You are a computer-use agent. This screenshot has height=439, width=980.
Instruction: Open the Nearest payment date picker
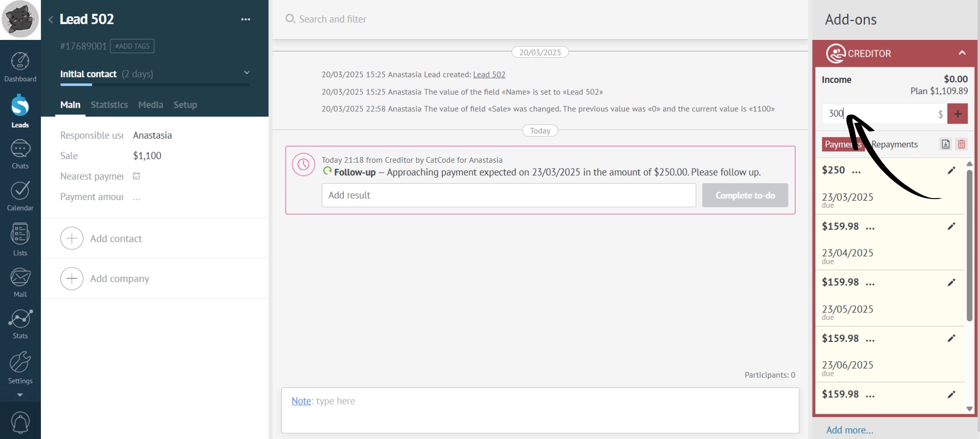136,176
